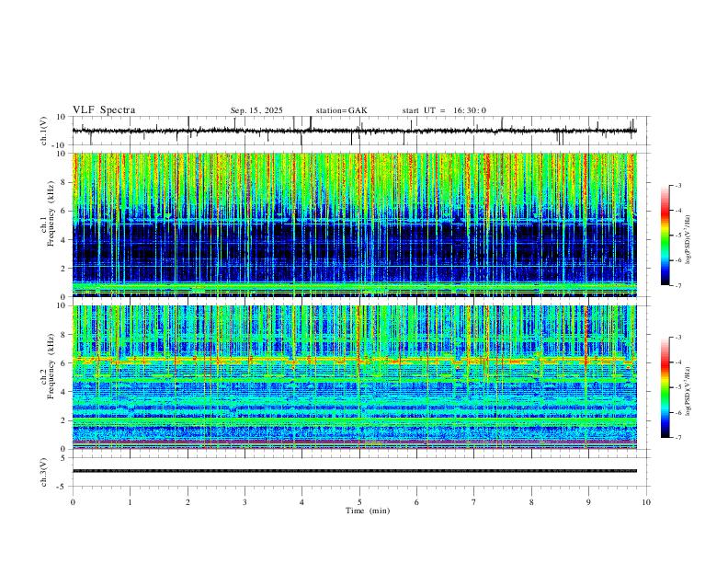Click the ch.1 spectrogram plot
This screenshot has height=563, width=728.
click(355, 224)
